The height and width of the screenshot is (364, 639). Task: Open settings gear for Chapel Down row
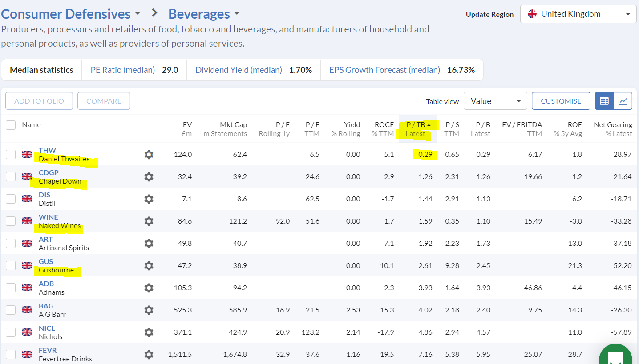pyautogui.click(x=149, y=177)
